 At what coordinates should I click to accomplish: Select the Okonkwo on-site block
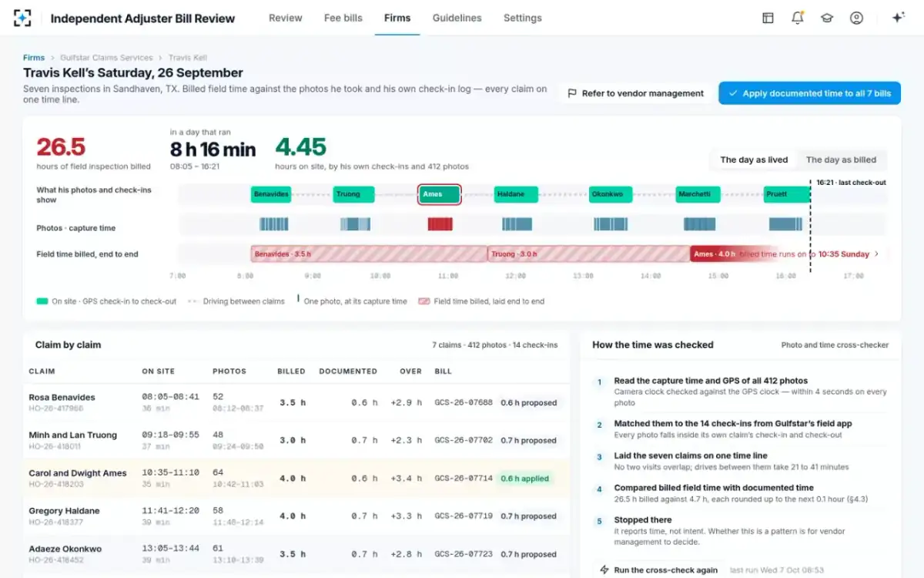611,194
